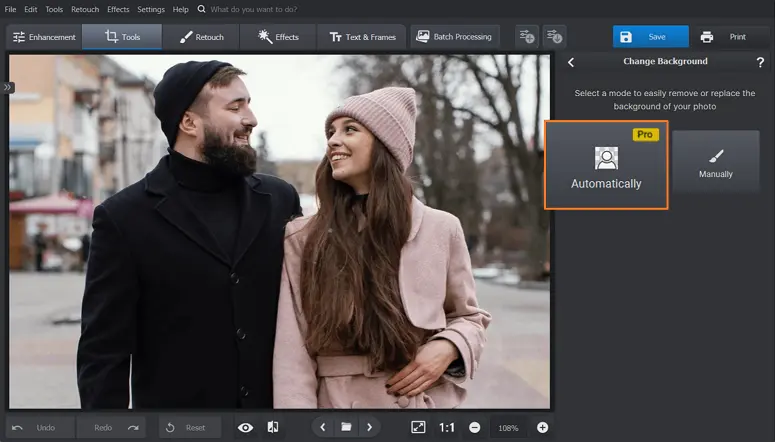Go back from Change Background panel
This screenshot has width=775, height=442.
(571, 62)
